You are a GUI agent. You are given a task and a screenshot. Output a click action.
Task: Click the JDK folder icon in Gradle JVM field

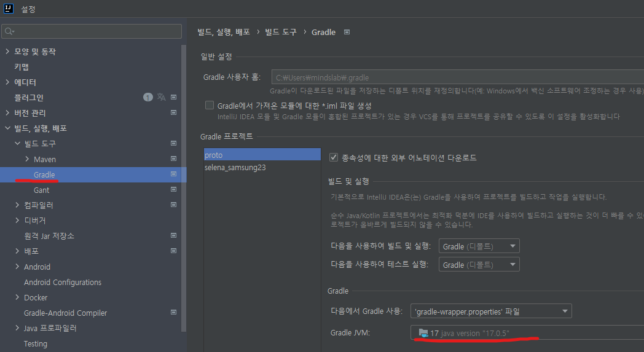[423, 333]
